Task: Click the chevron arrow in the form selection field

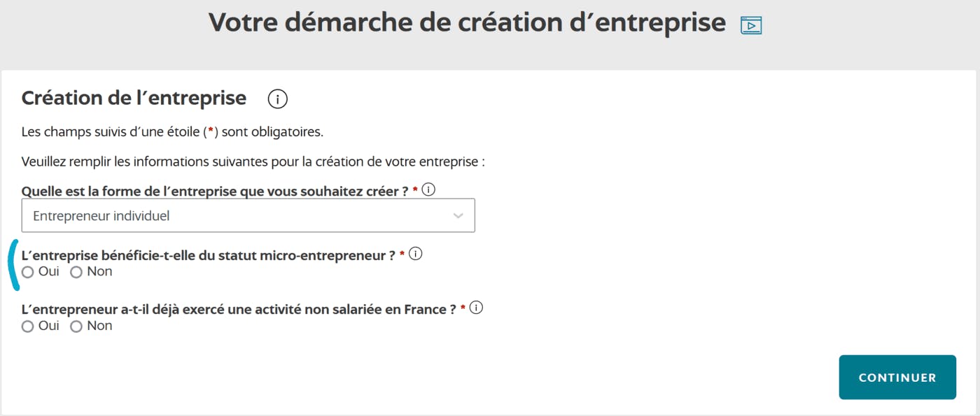Action: click(458, 215)
